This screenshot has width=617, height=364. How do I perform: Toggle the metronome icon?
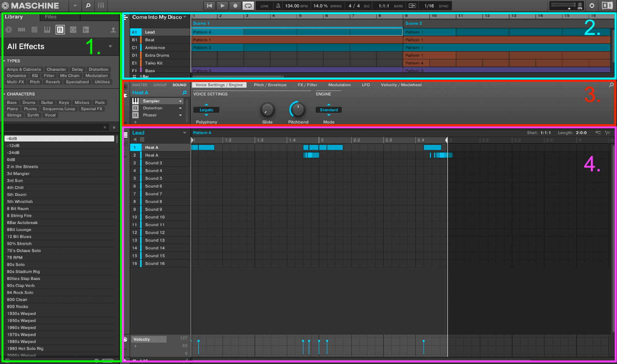pyautogui.click(x=278, y=6)
